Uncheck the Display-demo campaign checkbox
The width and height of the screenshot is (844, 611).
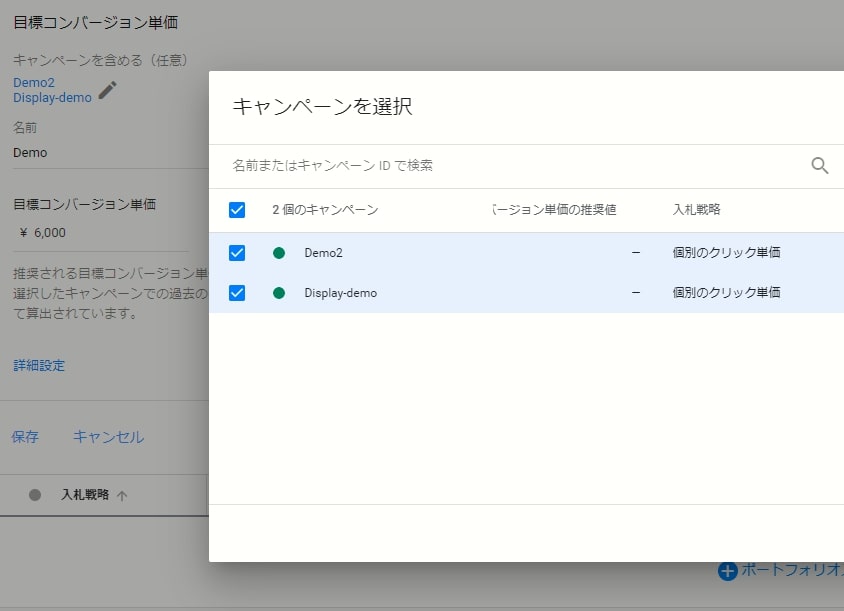(237, 293)
